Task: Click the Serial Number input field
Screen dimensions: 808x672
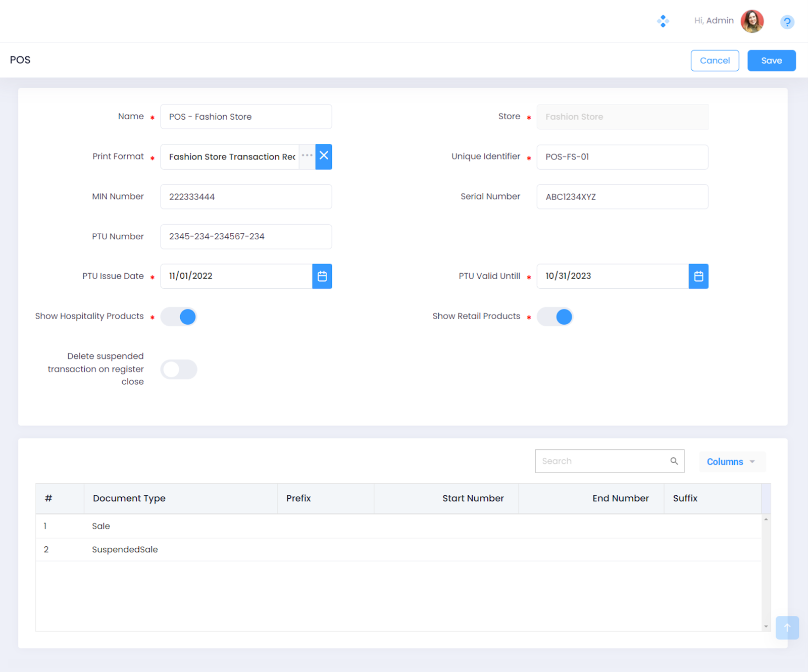Action: (x=622, y=197)
